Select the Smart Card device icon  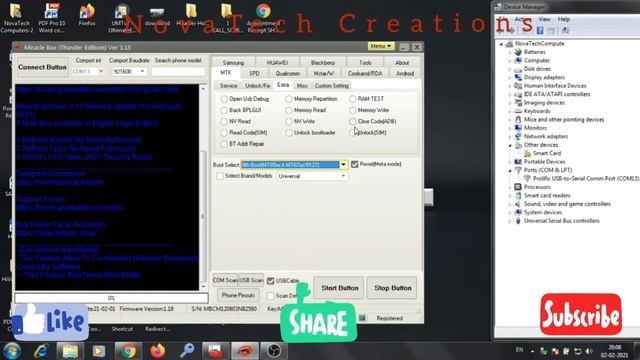click(x=527, y=153)
